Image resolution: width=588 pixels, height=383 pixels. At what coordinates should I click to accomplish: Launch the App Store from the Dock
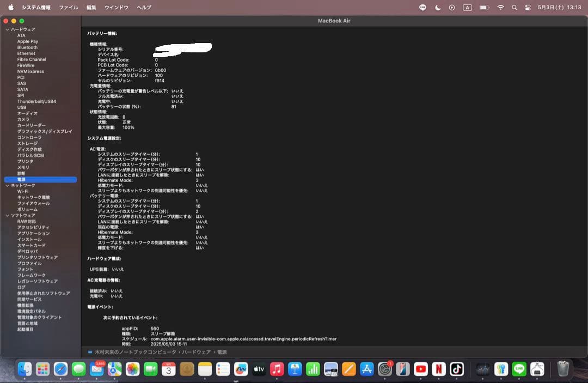(x=366, y=369)
